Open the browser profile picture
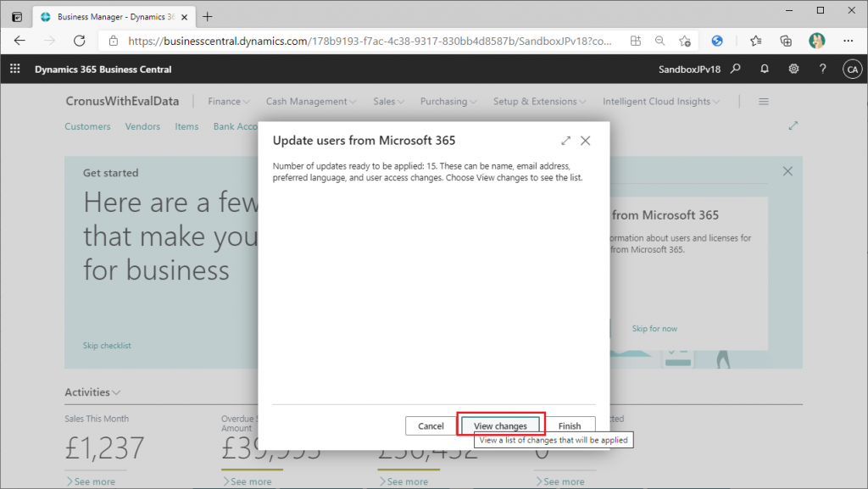 coord(816,41)
